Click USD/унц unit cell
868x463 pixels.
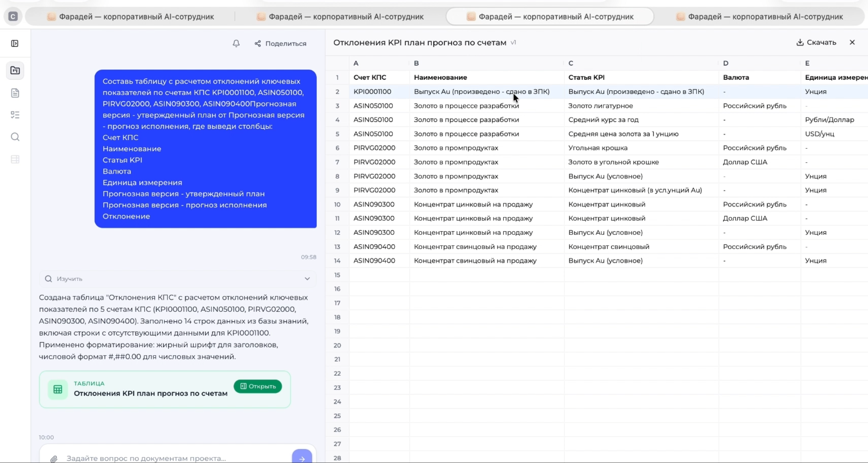834,134
